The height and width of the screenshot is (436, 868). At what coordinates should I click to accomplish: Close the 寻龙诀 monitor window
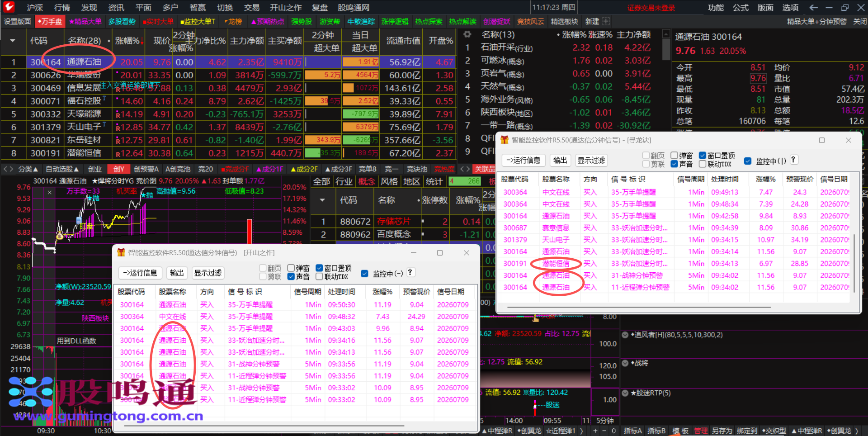click(x=849, y=140)
